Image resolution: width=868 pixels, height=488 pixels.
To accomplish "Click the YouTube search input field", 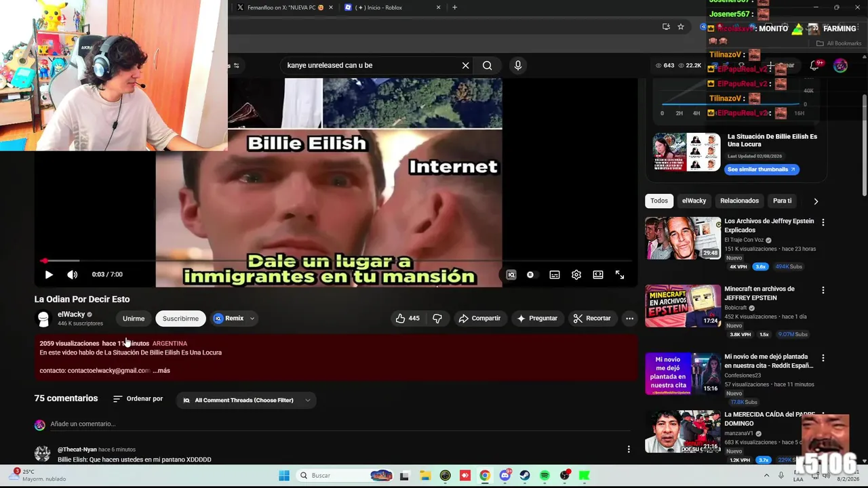I will point(372,66).
